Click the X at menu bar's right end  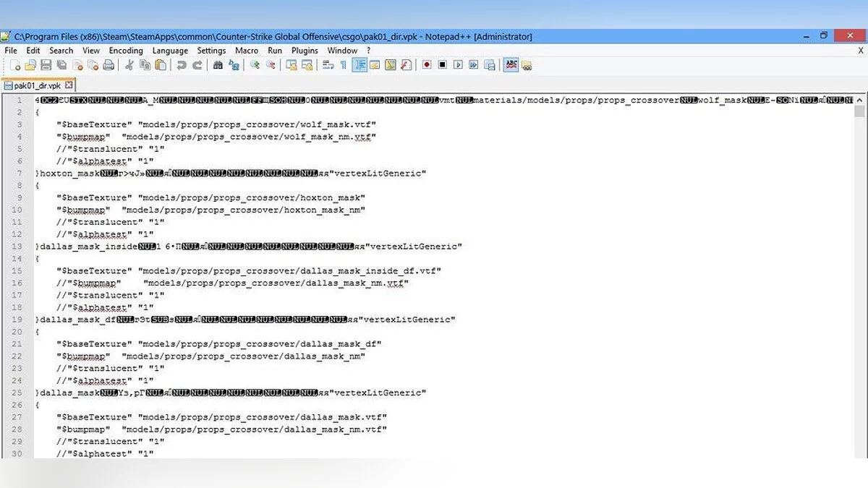coord(860,51)
